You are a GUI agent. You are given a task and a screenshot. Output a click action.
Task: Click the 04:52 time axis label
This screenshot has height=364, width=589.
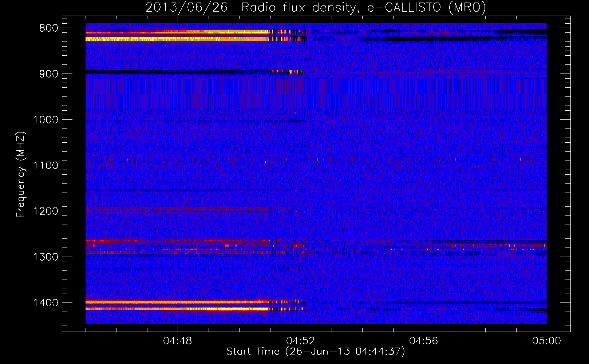point(301,341)
